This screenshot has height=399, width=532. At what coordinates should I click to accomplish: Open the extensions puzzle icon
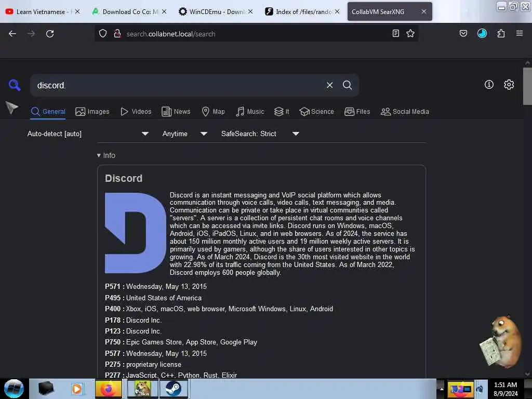[x=501, y=33]
